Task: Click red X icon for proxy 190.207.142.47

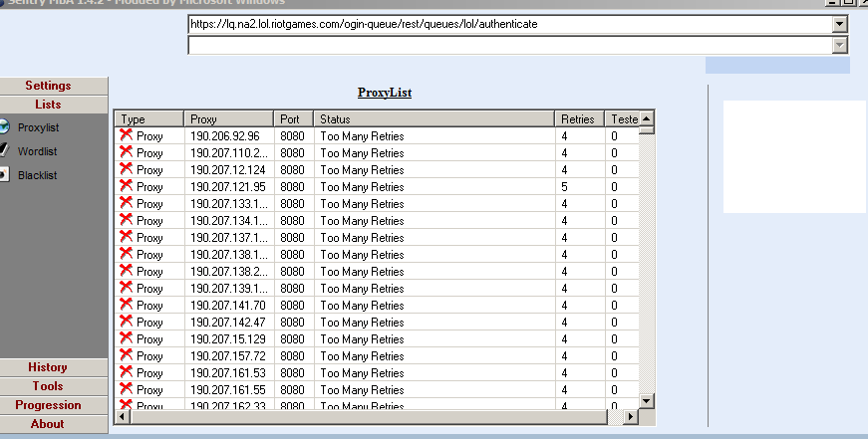Action: click(127, 322)
